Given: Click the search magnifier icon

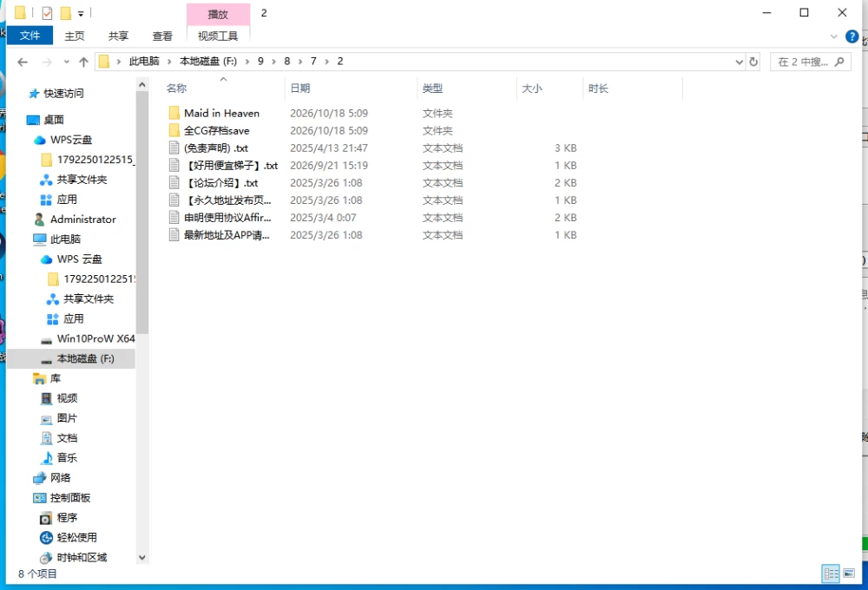Looking at the screenshot, I should click(839, 62).
